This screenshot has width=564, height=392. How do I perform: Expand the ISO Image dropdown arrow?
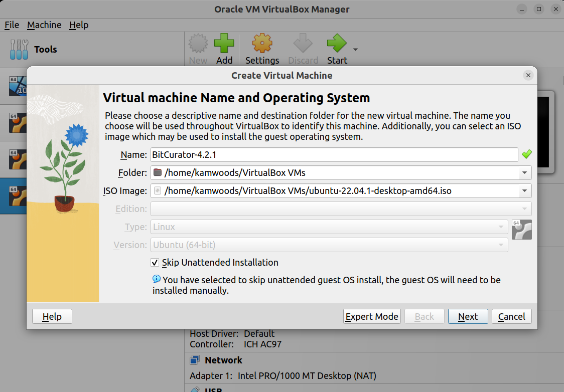tap(524, 191)
